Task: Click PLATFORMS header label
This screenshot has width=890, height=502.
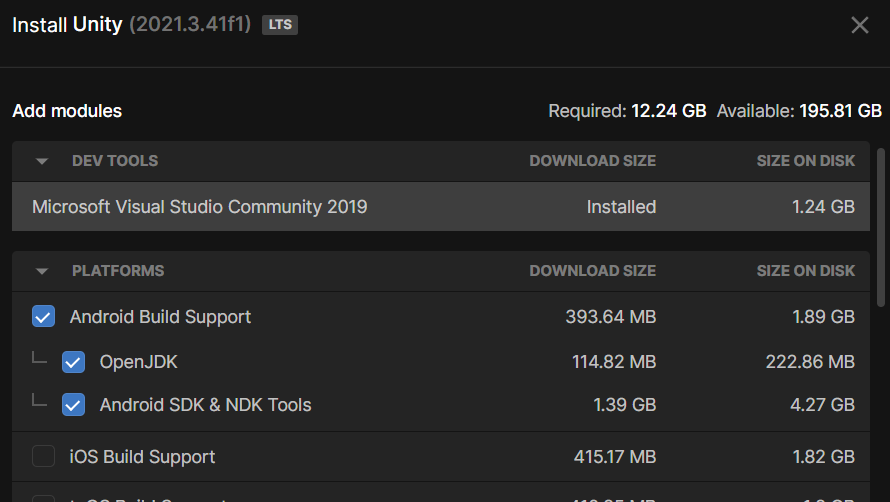Action: pyautogui.click(x=118, y=271)
